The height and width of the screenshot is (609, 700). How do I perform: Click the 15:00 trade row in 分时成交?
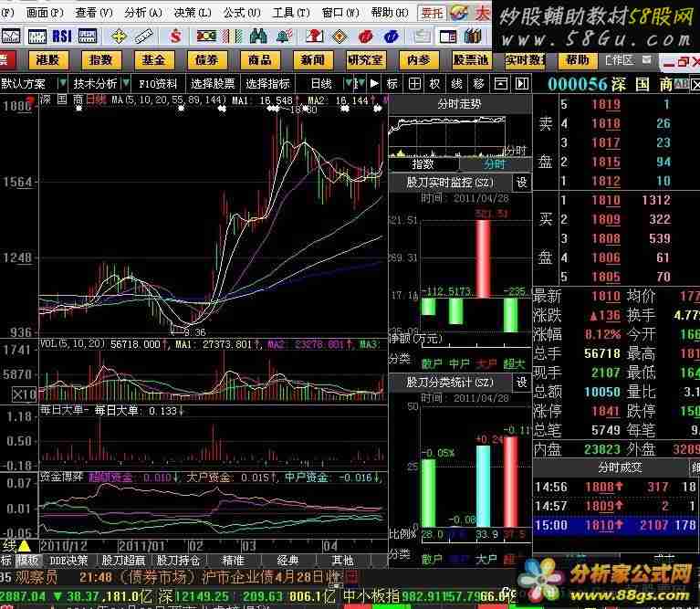(617, 525)
